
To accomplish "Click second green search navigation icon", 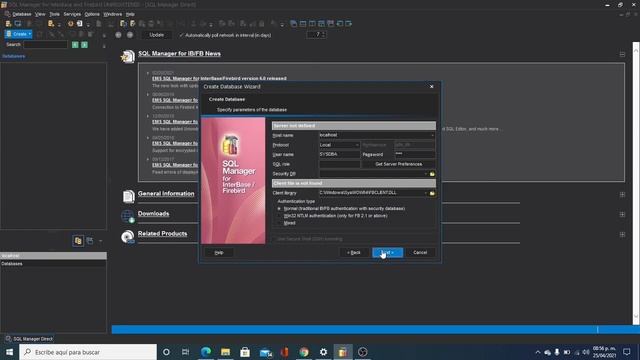I will (x=84, y=44).
